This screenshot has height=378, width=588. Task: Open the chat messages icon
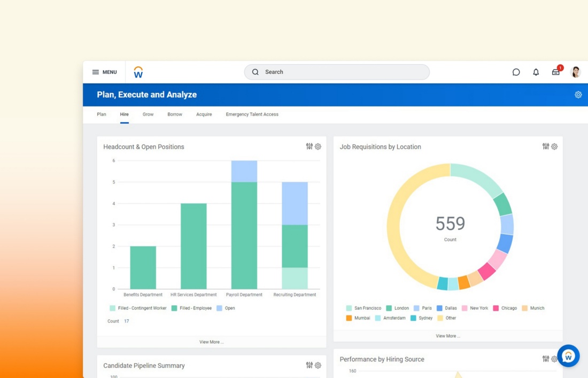[x=516, y=72]
